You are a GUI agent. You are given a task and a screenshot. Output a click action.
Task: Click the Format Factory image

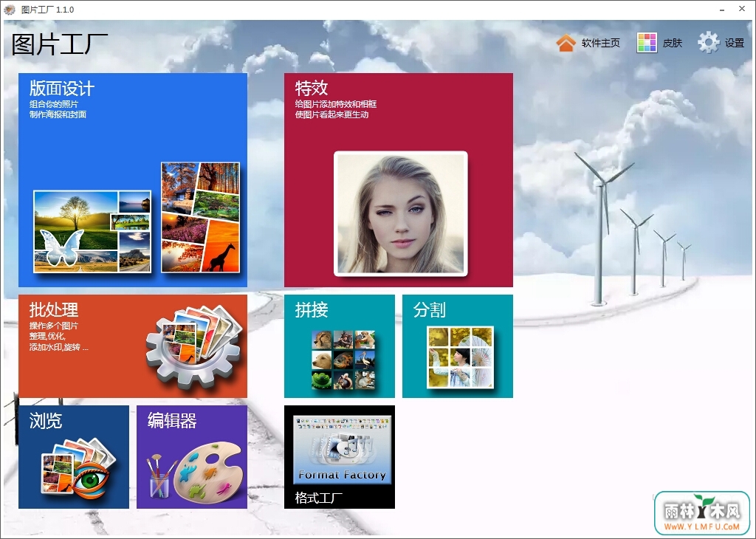[342, 450]
